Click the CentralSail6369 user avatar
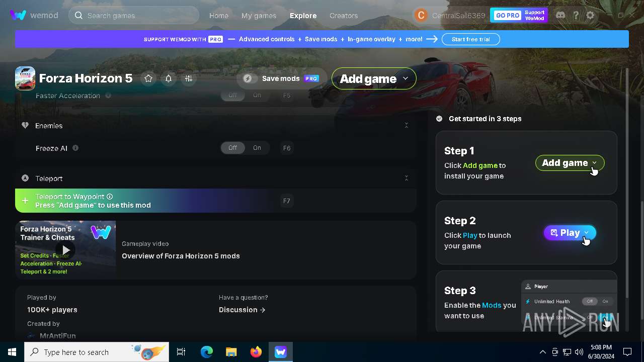The height and width of the screenshot is (362, 644). coord(421,15)
